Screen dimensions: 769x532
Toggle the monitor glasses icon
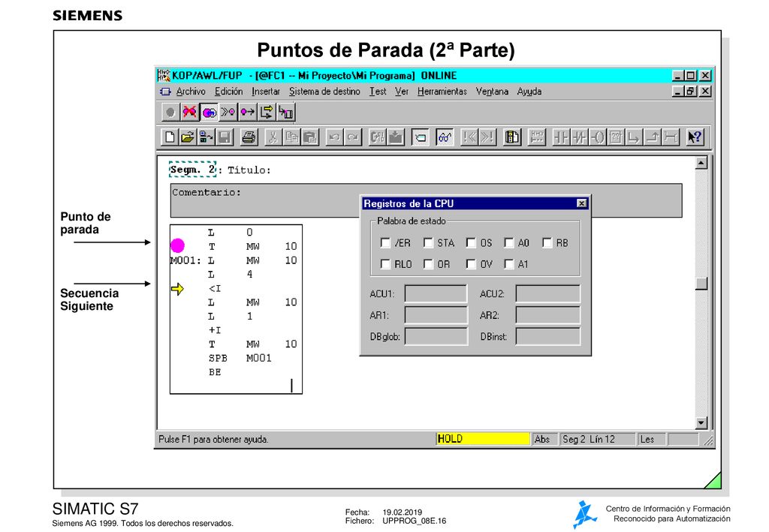[445, 137]
